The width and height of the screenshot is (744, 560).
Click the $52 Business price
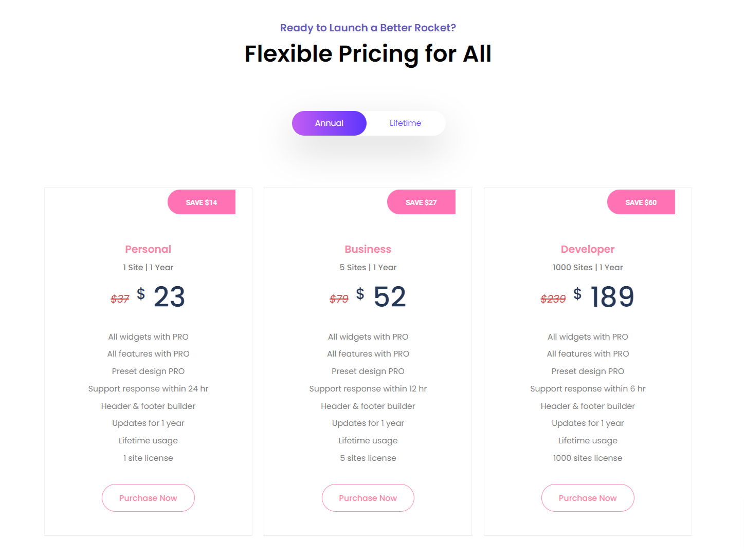(381, 296)
